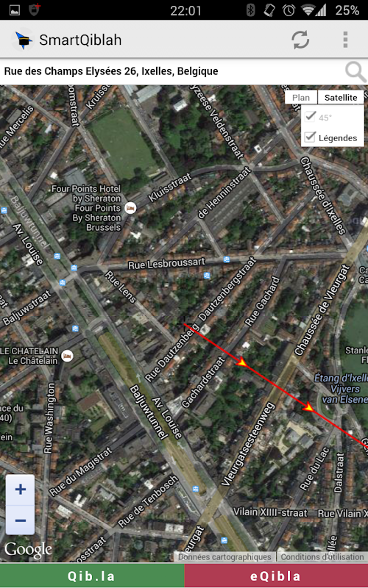Tap the Four Points Hotel marker icon
This screenshot has width=368, height=588.
(x=130, y=207)
